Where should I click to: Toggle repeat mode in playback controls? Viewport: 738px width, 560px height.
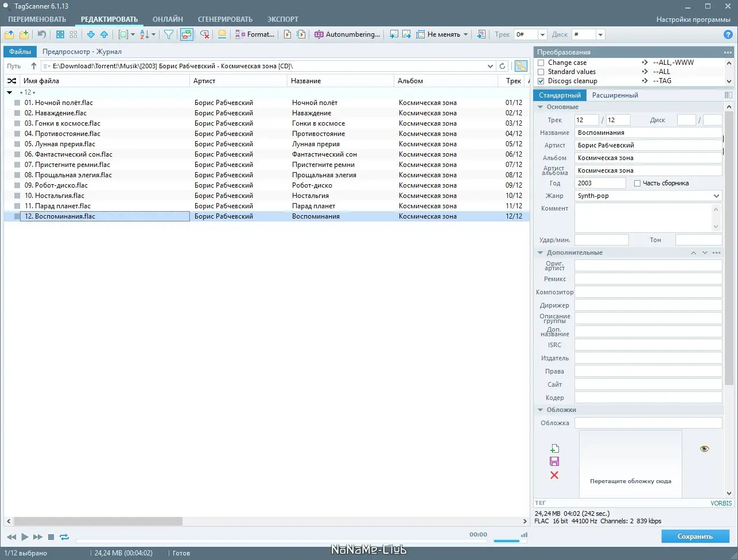tap(64, 537)
